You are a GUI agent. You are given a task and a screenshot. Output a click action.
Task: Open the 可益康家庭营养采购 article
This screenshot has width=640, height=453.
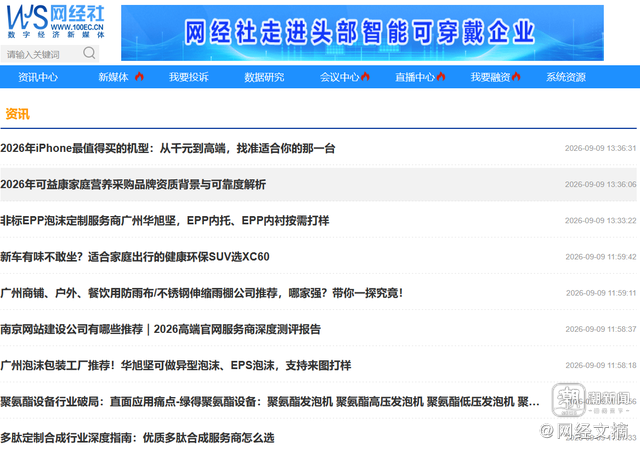[x=133, y=184]
